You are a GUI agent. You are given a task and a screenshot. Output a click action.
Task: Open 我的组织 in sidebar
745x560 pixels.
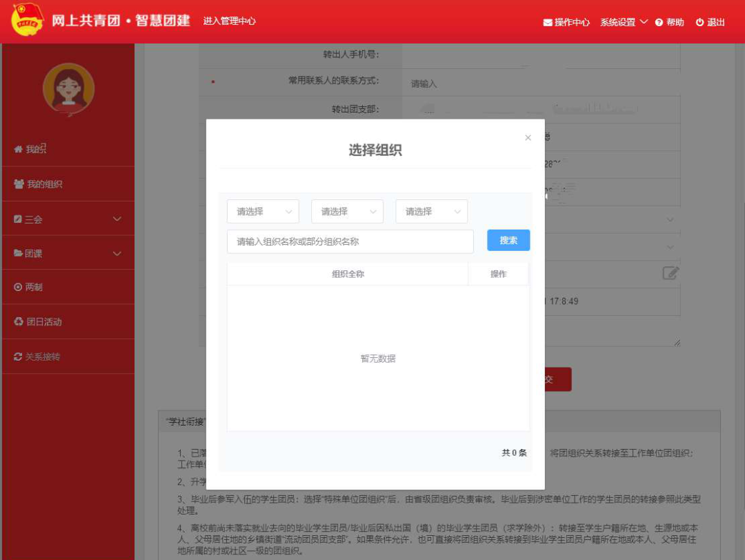(44, 184)
